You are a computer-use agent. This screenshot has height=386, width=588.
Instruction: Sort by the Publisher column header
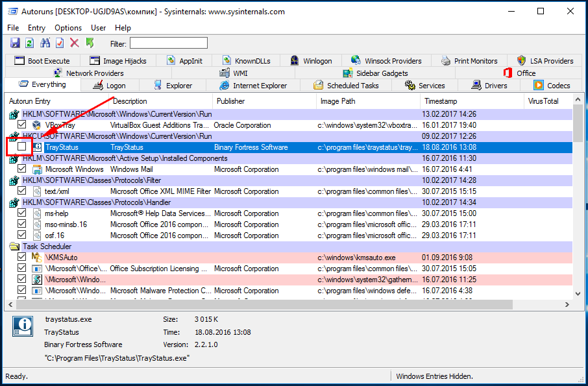click(x=265, y=101)
